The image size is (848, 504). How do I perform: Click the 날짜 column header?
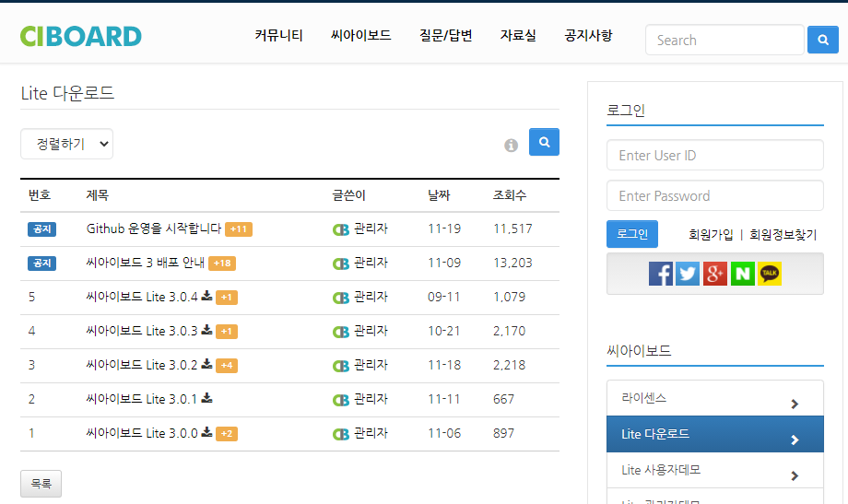coord(439,195)
